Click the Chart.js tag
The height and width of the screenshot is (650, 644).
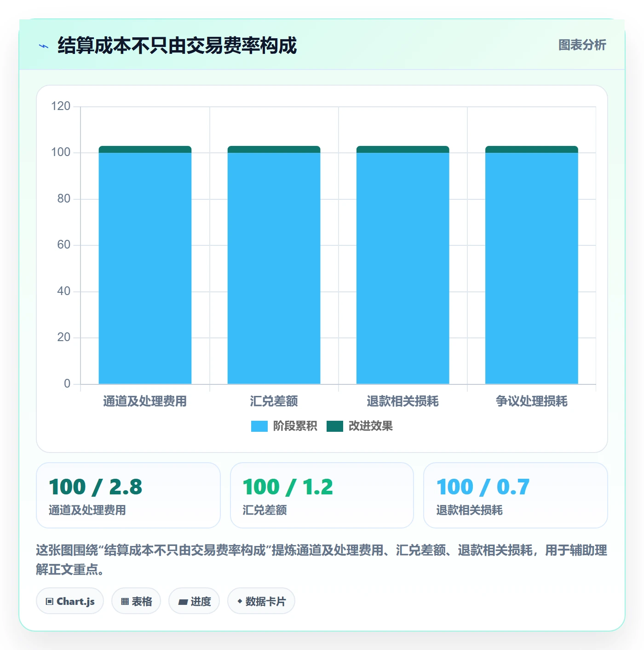pyautogui.click(x=70, y=601)
